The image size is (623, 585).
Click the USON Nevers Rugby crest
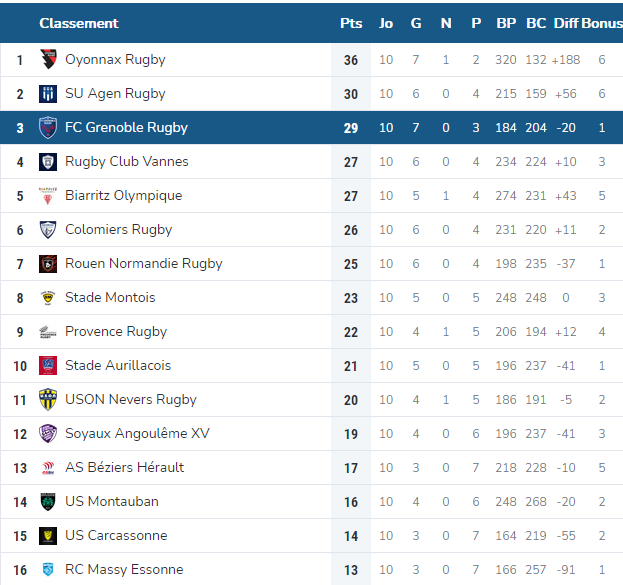coord(48,400)
